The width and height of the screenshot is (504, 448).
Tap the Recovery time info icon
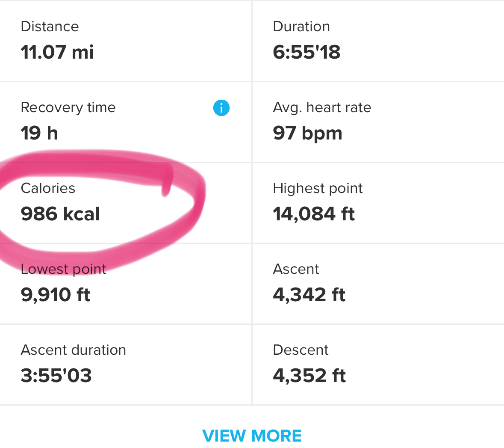(x=221, y=108)
